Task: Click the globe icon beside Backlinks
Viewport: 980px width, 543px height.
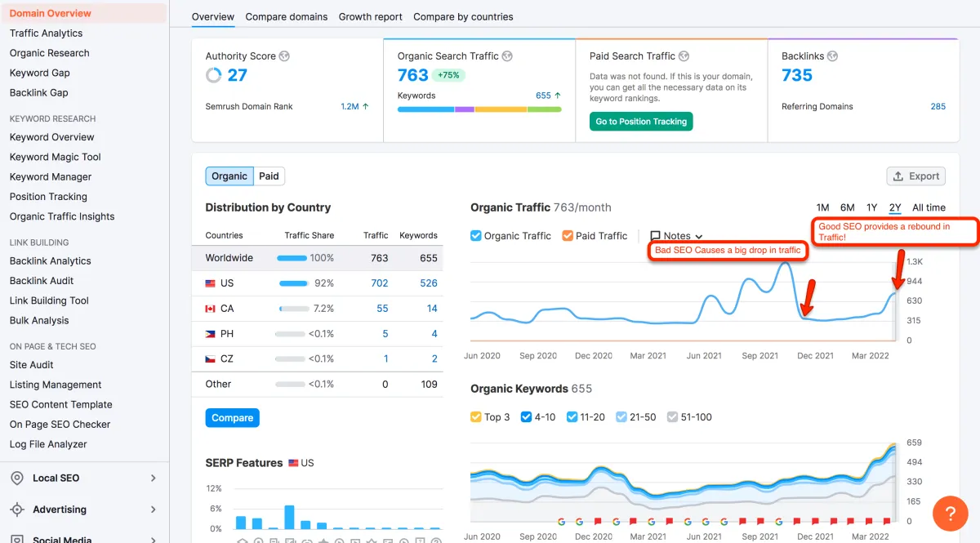Action: (x=832, y=56)
